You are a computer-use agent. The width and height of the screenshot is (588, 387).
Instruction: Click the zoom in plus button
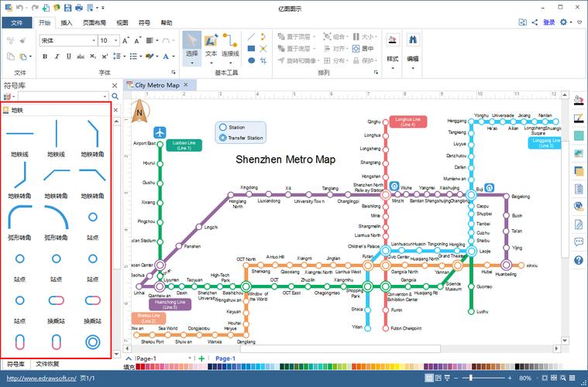(510, 378)
